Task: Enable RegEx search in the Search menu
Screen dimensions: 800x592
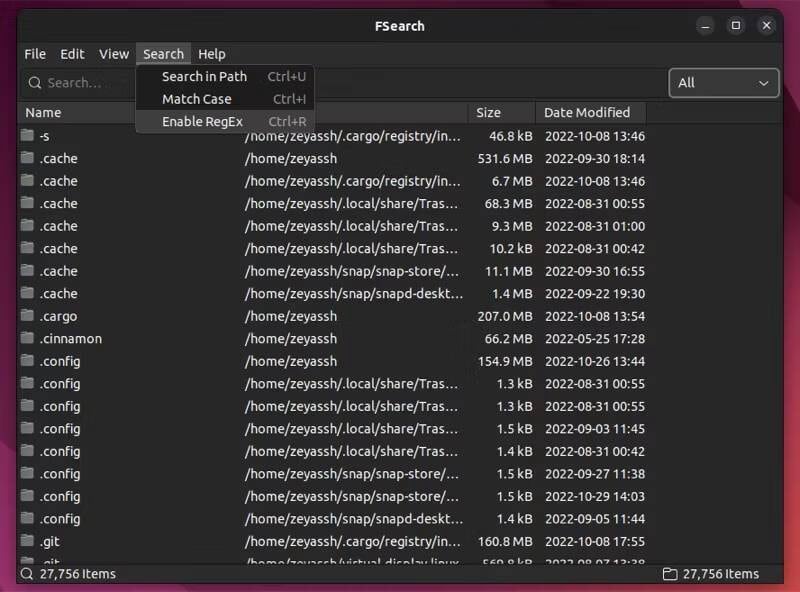Action: (202, 121)
